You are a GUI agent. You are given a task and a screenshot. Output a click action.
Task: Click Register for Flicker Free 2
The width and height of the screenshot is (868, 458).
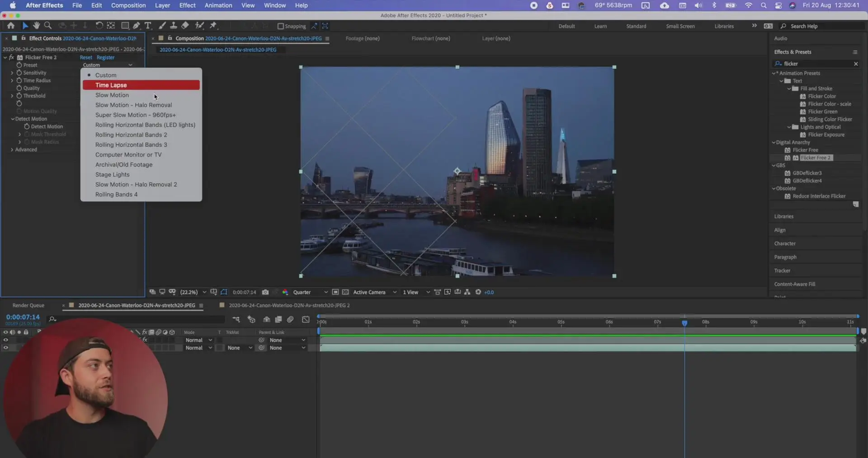[x=105, y=57]
